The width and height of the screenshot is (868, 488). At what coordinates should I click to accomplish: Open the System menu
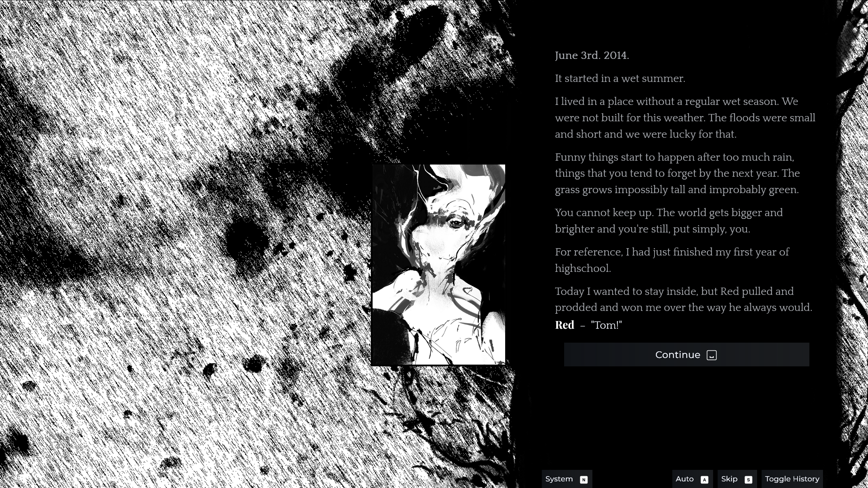[559, 479]
